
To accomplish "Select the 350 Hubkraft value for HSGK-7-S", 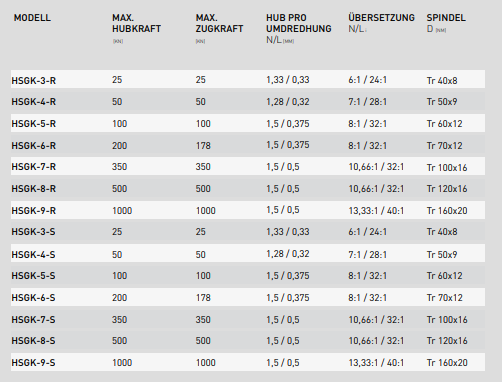I will [x=119, y=320].
